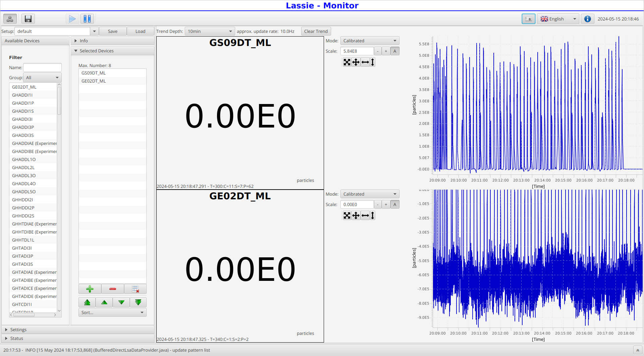Screen dimensions: 644x356
Task: Toggle auto scale A for GE02DT_ML
Action: click(395, 204)
